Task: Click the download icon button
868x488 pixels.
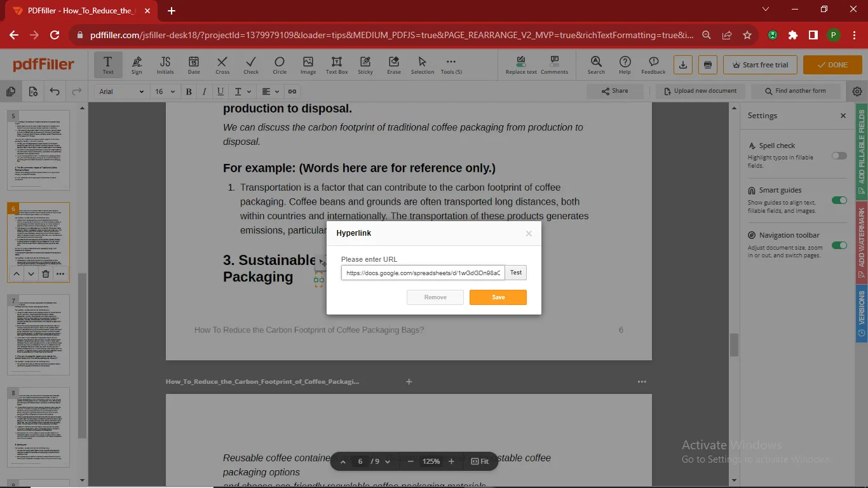Action: click(x=683, y=65)
